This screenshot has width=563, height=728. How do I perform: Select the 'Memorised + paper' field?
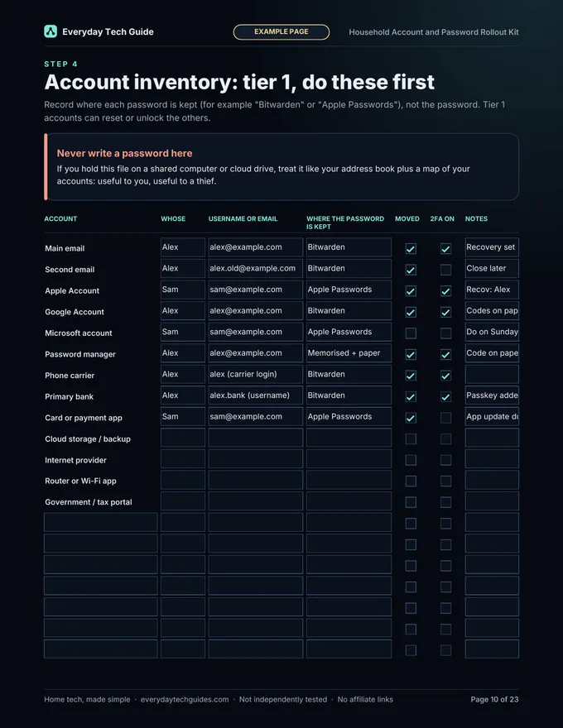click(x=349, y=353)
